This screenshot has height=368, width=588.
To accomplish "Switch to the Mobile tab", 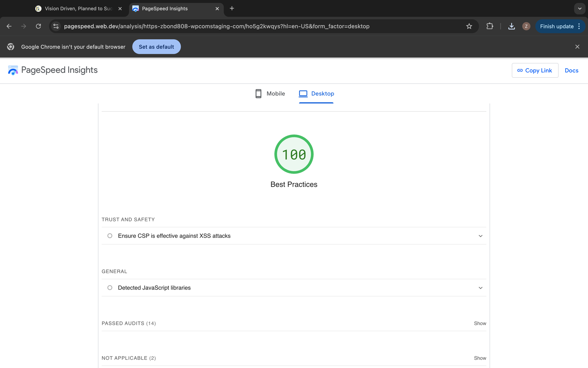I will 270,93.
